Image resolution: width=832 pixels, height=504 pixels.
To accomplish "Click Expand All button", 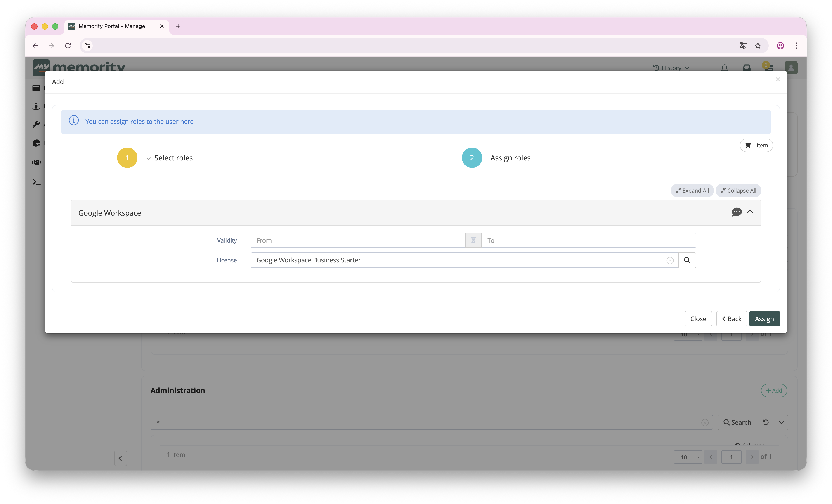I will tap(692, 190).
